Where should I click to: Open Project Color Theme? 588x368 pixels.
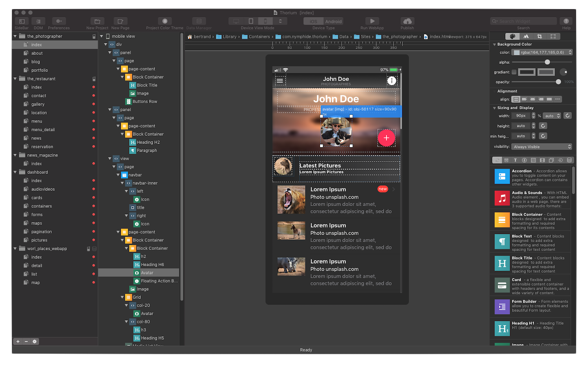(x=165, y=21)
